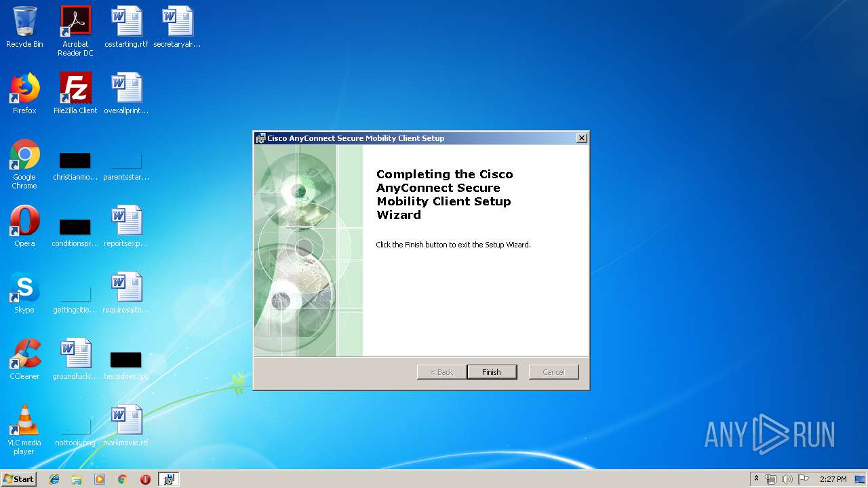The image size is (868, 488).
Task: Click the installer icon in the title bar
Action: 260,138
